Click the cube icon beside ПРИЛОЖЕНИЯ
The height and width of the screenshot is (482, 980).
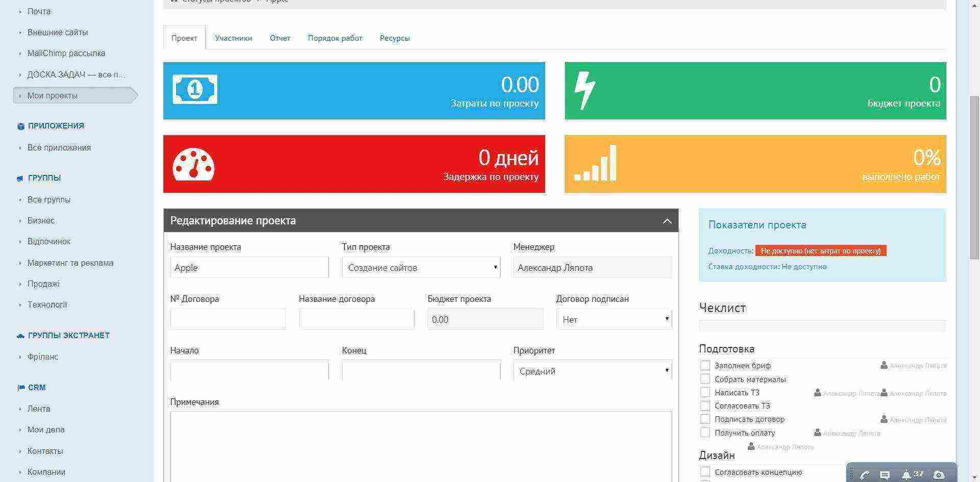(x=21, y=126)
